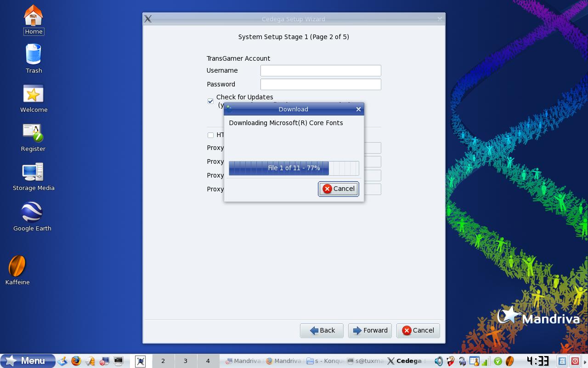This screenshot has height=368, width=588.
Task: Open the Welcome desktop shortcut
Action: [34, 98]
